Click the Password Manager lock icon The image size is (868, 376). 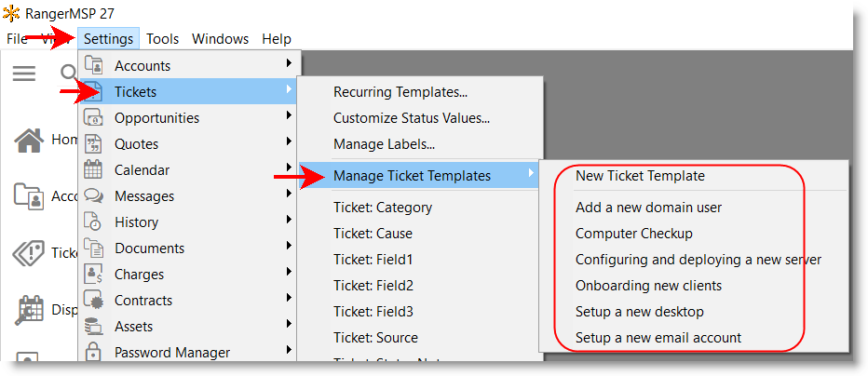coord(93,353)
